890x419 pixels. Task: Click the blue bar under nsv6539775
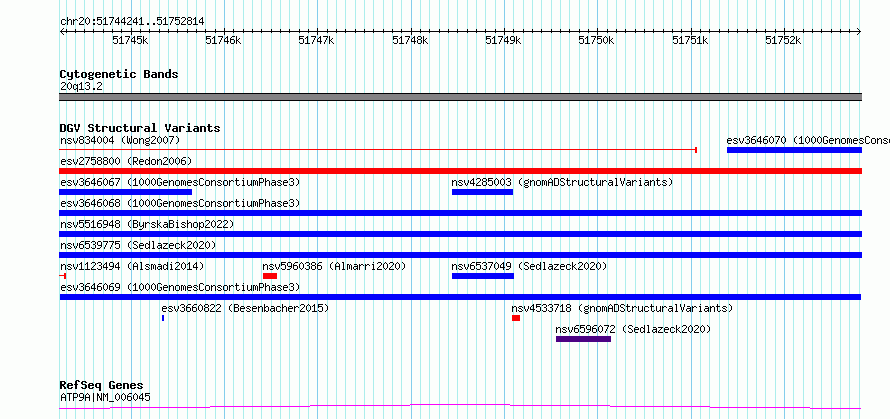(x=460, y=255)
